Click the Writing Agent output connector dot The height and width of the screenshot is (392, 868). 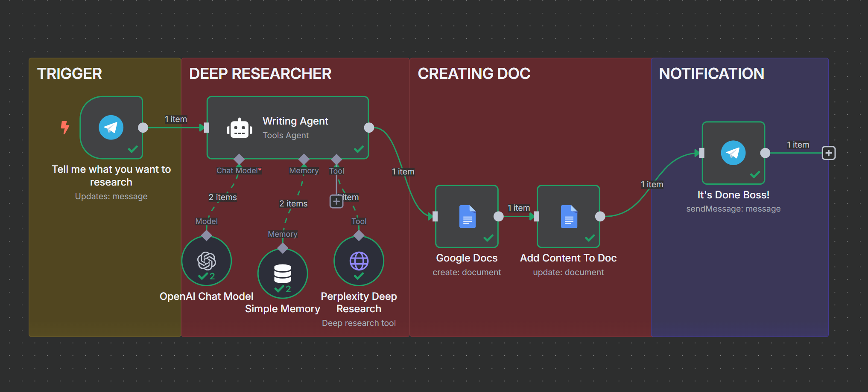pyautogui.click(x=369, y=128)
